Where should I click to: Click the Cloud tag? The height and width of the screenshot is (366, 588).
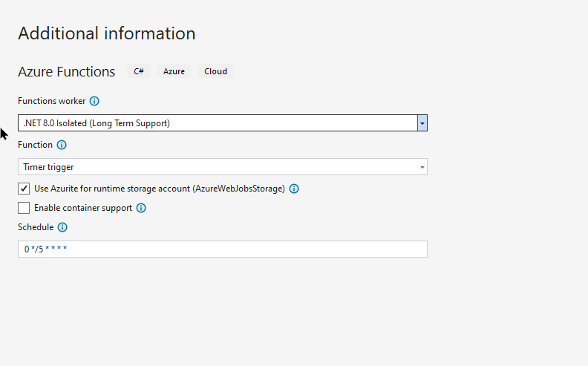click(215, 71)
